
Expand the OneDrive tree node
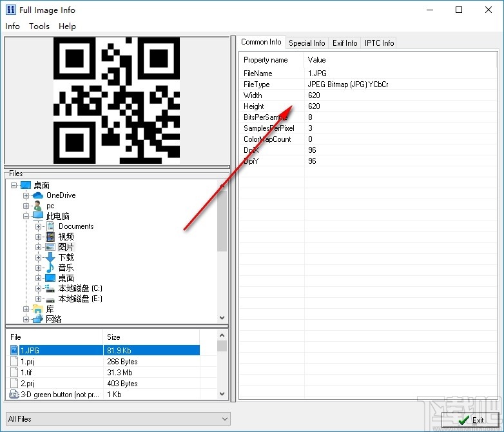(26, 195)
